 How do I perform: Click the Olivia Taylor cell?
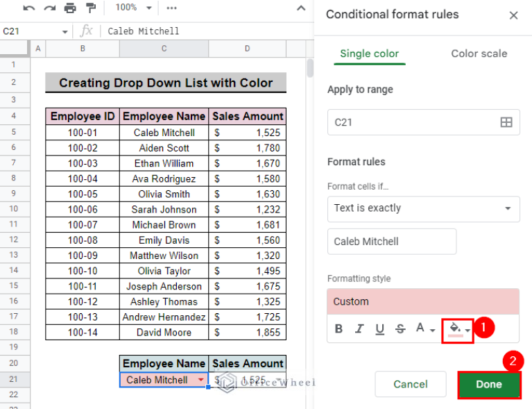point(164,271)
